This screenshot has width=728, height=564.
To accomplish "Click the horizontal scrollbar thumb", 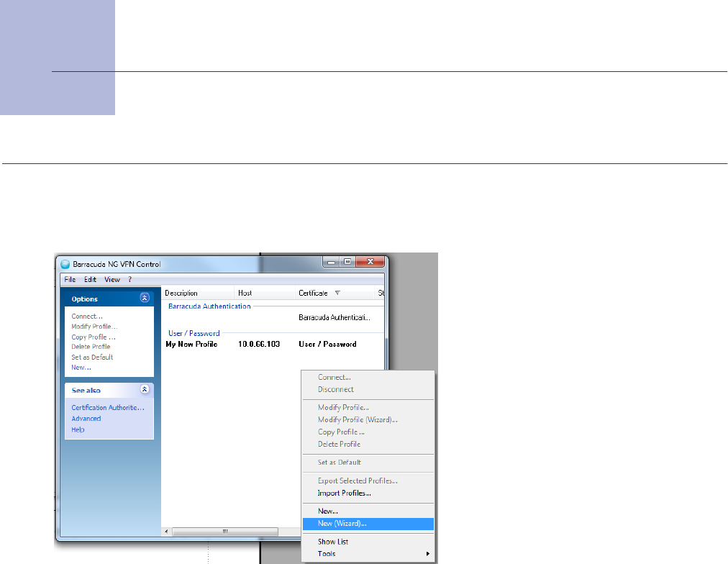I will click(225, 532).
